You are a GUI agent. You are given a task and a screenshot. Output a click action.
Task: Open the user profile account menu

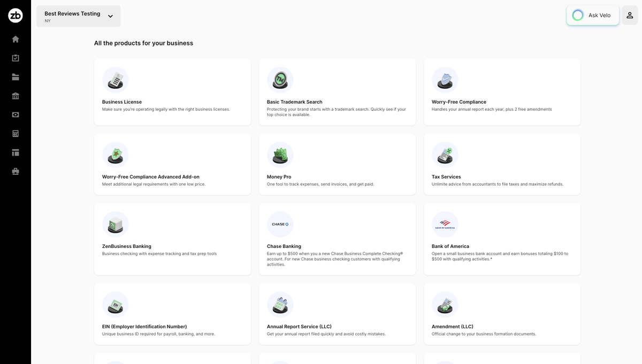tap(630, 16)
